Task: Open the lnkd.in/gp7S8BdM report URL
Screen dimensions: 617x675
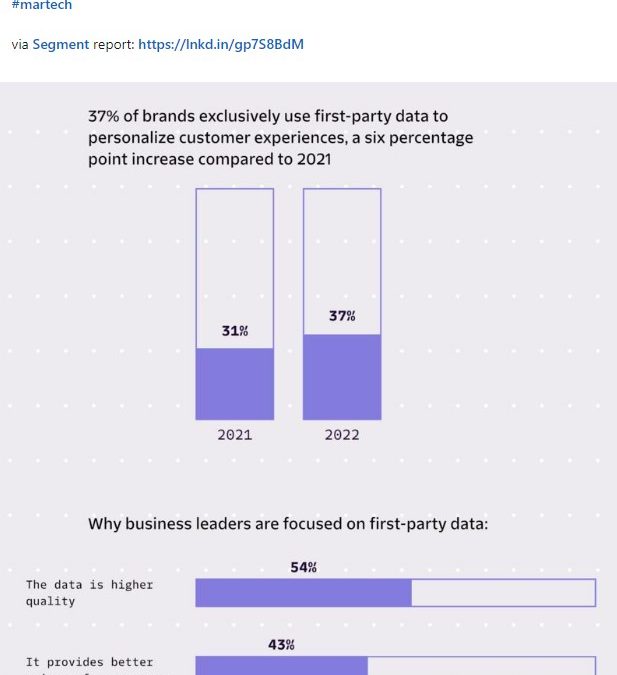Action: coord(221,45)
